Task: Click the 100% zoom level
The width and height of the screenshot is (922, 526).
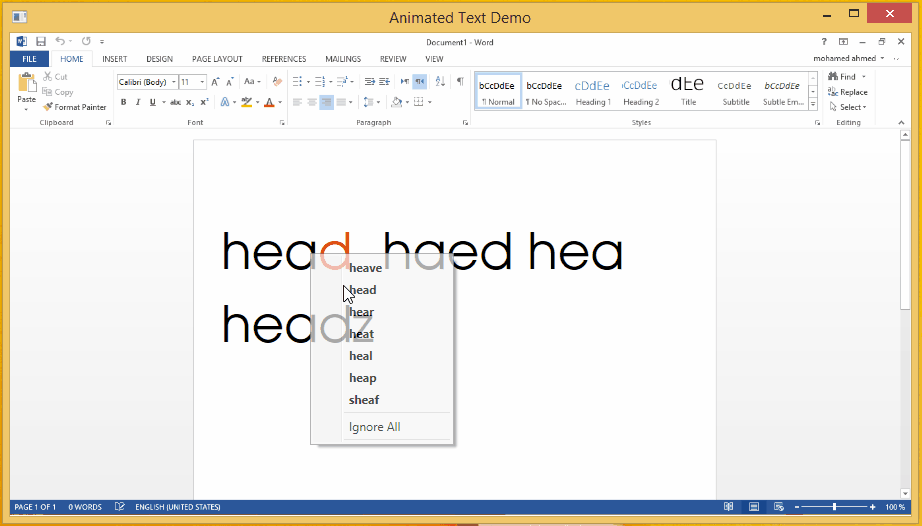Action: 895,507
